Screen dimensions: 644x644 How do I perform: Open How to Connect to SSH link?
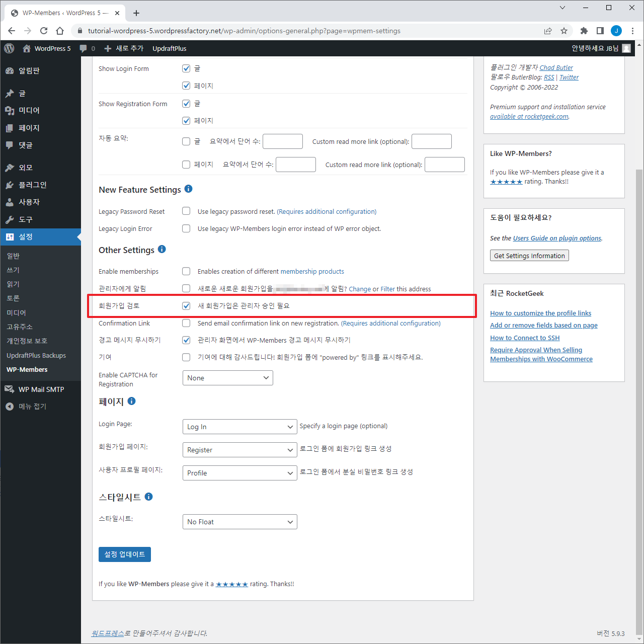point(525,338)
